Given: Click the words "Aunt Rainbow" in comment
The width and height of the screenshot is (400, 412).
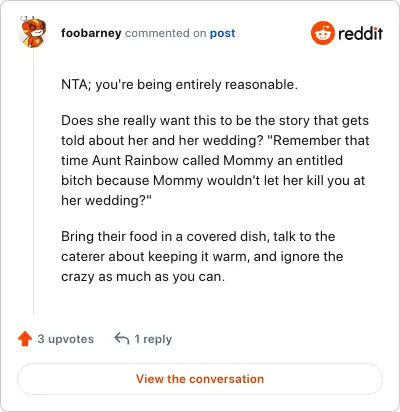Looking at the screenshot, I should (x=135, y=160).
